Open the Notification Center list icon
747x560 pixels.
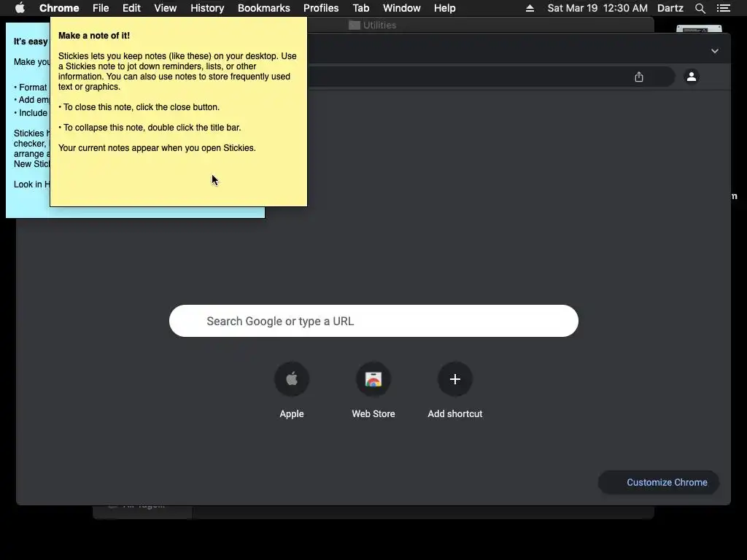[724, 8]
